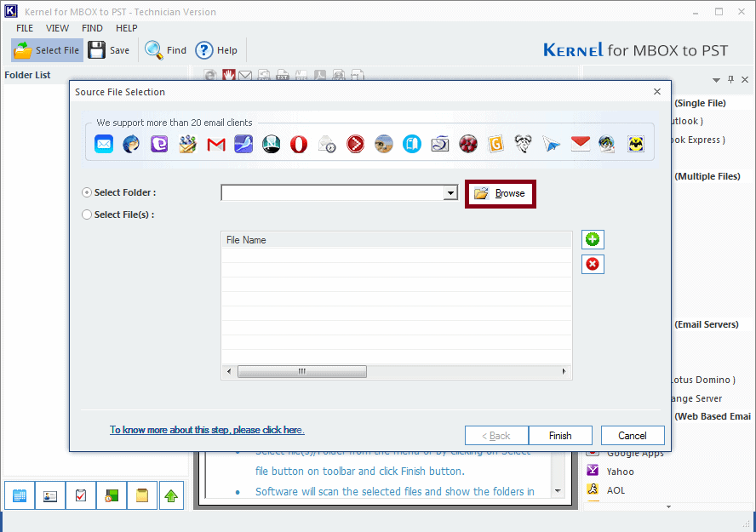Click the red envelope client icon
756x532 pixels.
(x=580, y=144)
